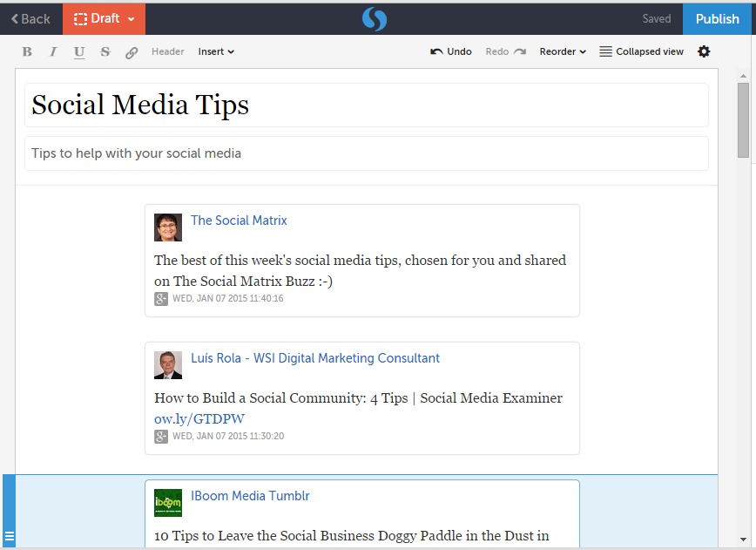
Task: Apply Header style from toolbar
Action: 167,51
